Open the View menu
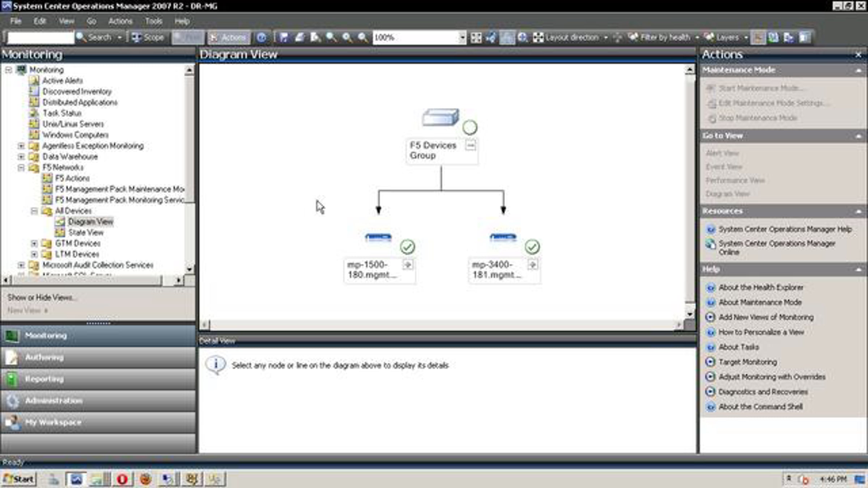This screenshot has height=488, width=868. (x=67, y=21)
